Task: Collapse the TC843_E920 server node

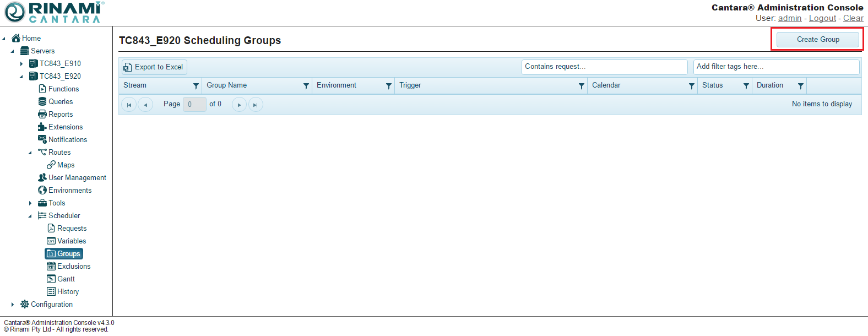Action: [x=21, y=77]
